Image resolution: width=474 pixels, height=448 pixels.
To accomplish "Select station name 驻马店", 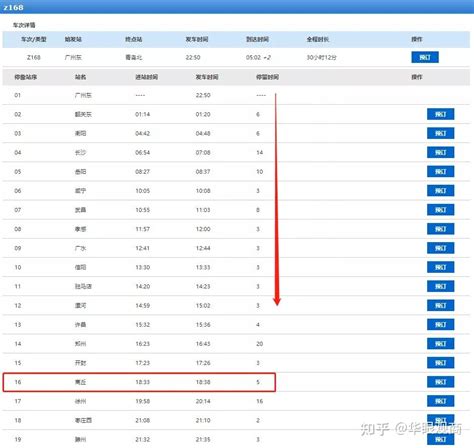I will 83,286.
